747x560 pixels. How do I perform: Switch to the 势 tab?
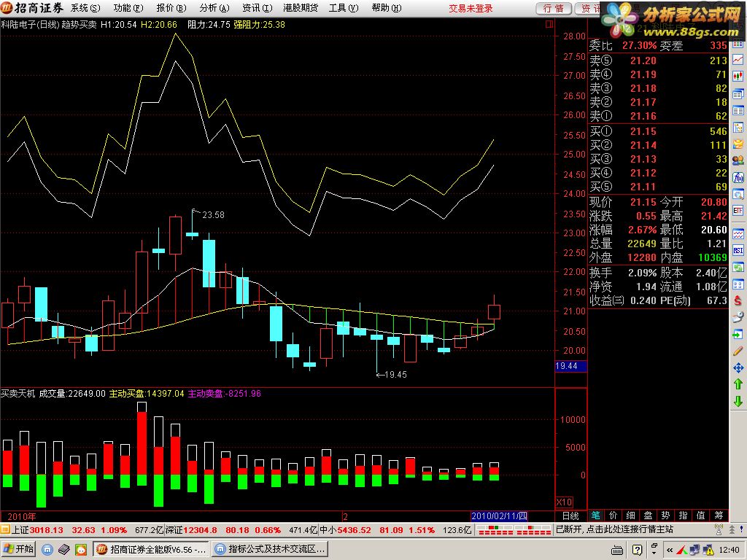tap(665, 516)
